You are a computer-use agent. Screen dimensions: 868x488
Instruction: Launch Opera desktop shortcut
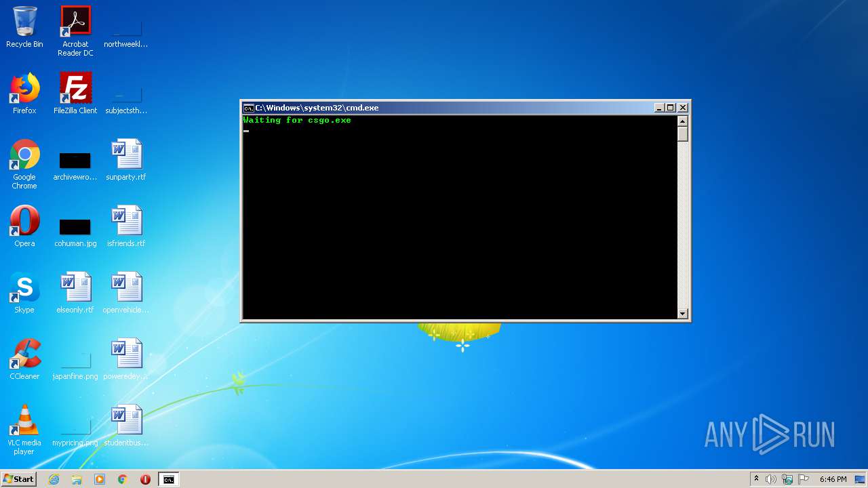[x=24, y=226]
